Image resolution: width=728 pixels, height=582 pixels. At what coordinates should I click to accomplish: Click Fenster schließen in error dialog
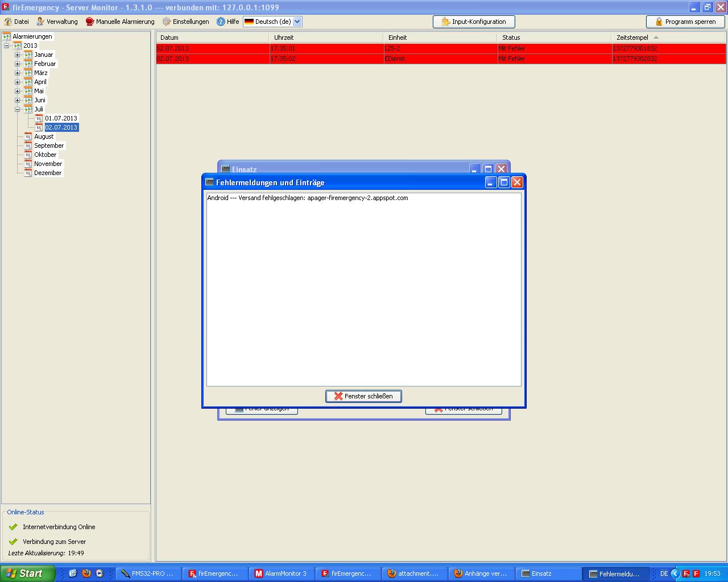click(363, 396)
